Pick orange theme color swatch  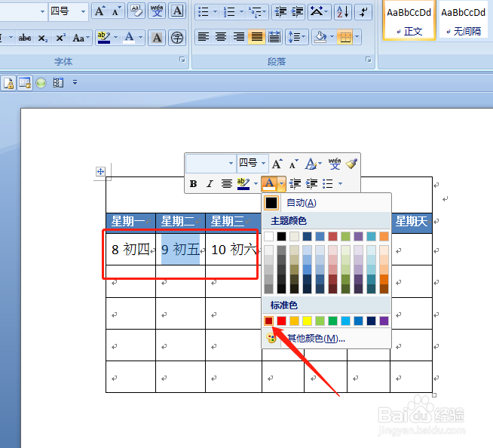(384, 237)
